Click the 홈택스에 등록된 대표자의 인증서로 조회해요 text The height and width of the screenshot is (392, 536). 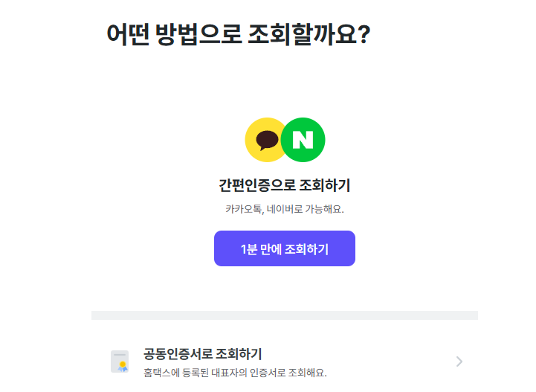pyautogui.click(x=235, y=373)
